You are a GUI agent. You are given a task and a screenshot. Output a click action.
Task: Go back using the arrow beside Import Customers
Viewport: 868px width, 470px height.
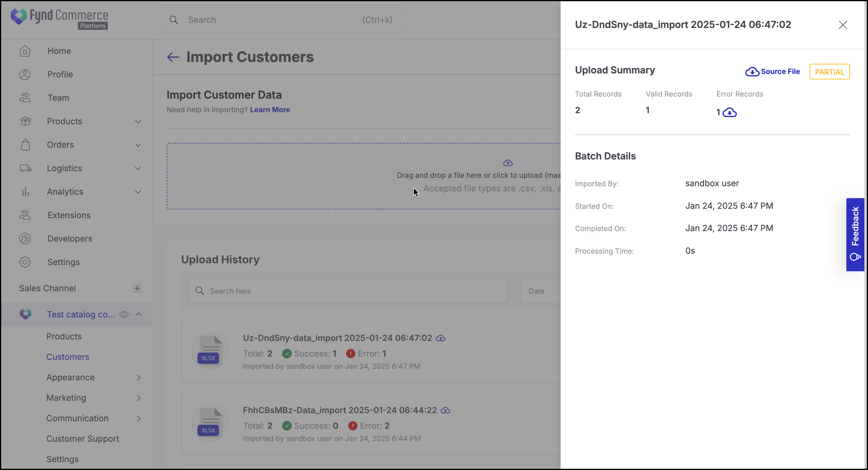coord(173,57)
